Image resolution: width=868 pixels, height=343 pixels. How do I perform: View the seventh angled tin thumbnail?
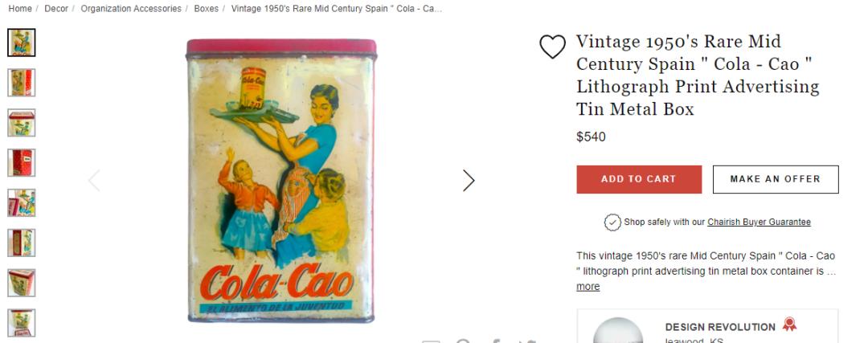[x=22, y=283]
